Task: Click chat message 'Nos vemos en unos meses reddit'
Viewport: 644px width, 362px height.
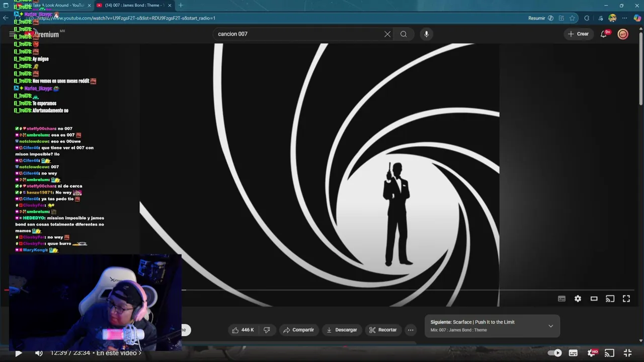Action: click(55, 81)
